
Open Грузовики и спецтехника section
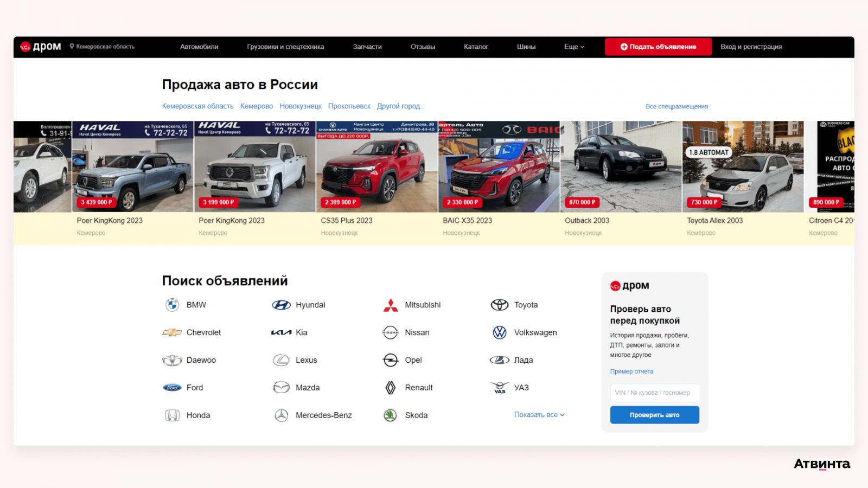tap(285, 47)
